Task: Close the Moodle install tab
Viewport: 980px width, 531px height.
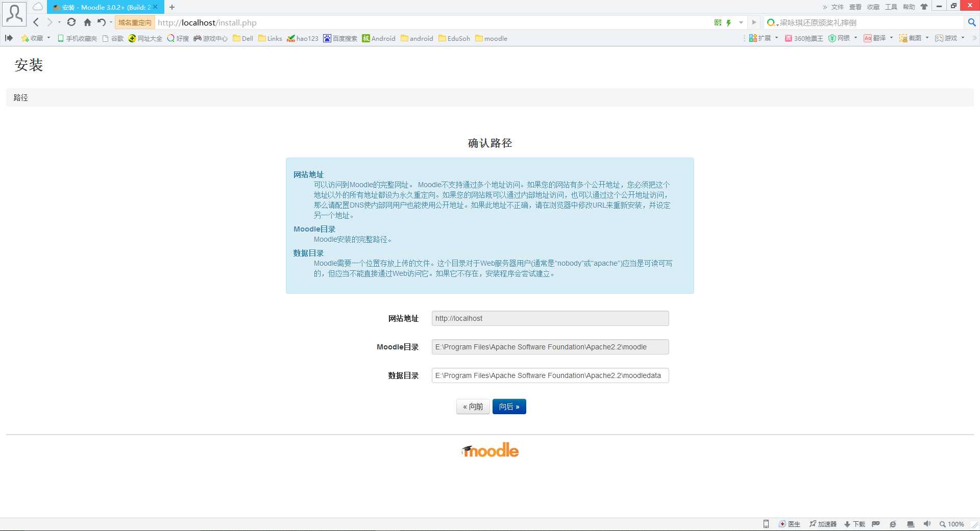Action: tap(155, 7)
